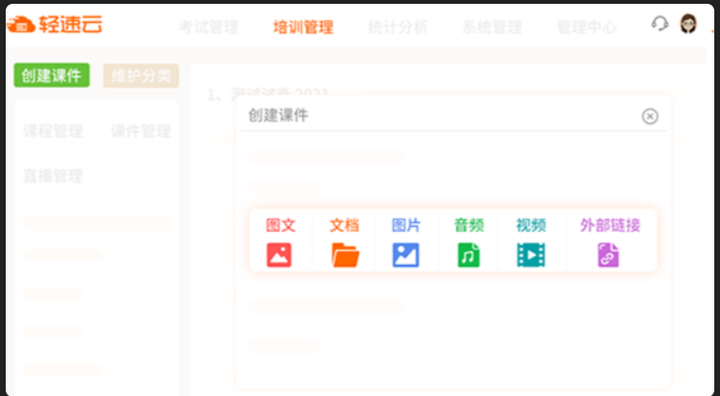
Task: Click the orange 文档 label
Action: tap(344, 226)
